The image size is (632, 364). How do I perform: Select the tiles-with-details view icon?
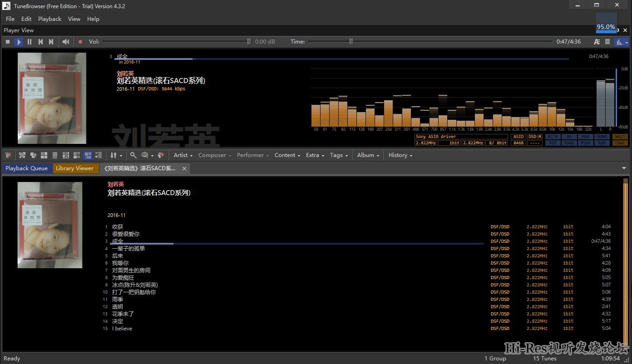pyautogui.click(x=77, y=155)
